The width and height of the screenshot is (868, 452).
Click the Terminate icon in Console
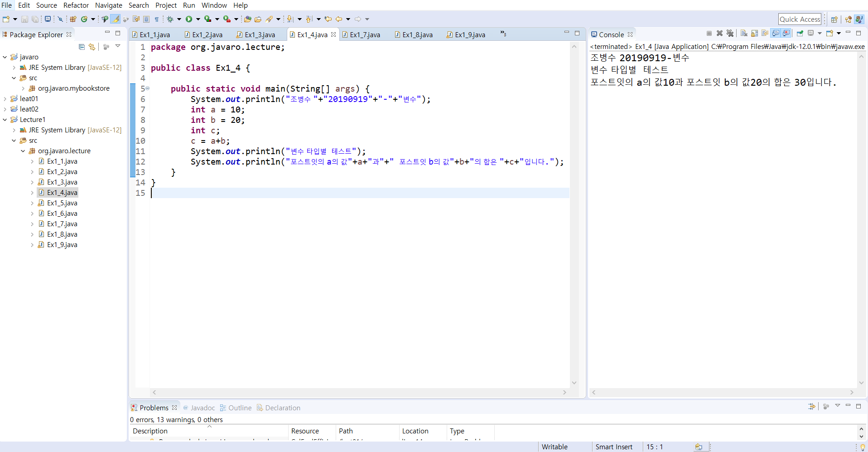pos(709,33)
